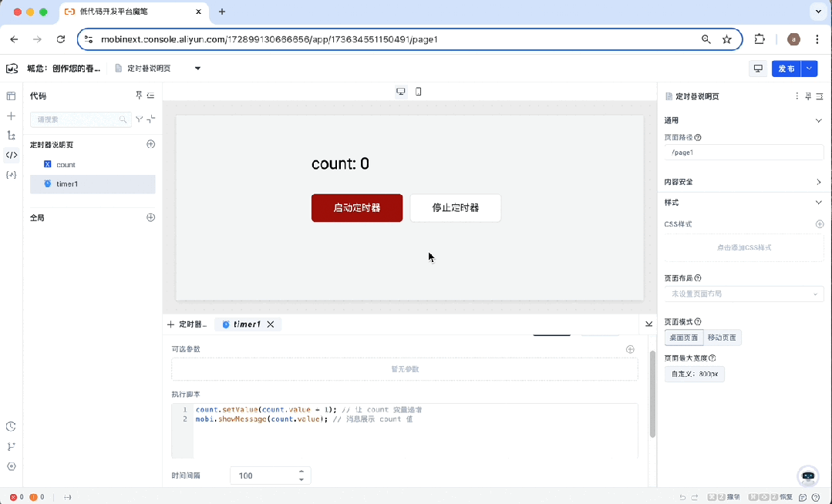Click the red error count indicator in status bar
The image size is (832, 504).
coord(16,497)
